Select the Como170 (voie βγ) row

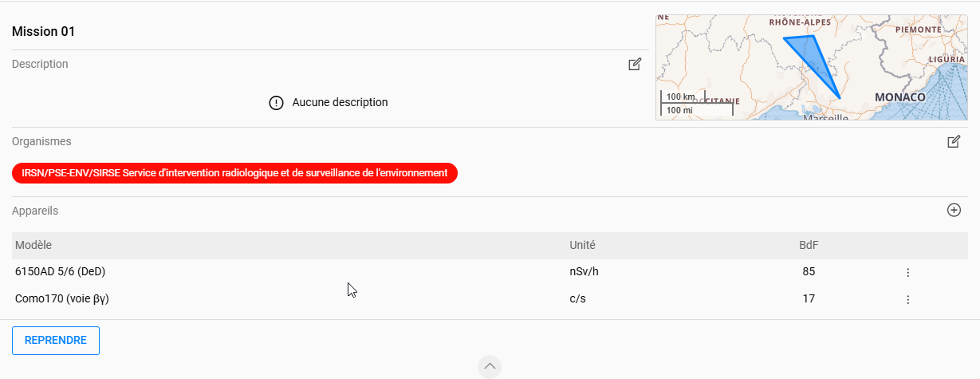pos(489,299)
